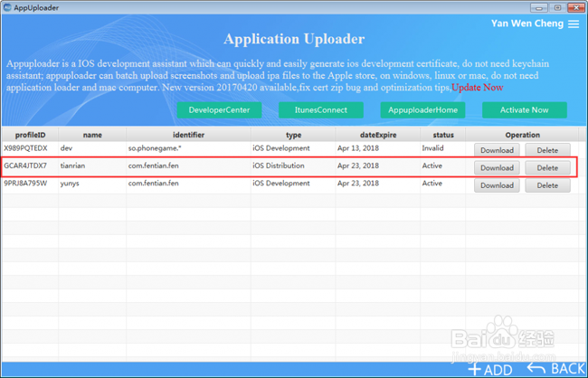Sort by the identifier column header
Image resolution: width=588 pixels, height=378 pixels.
pyautogui.click(x=188, y=135)
